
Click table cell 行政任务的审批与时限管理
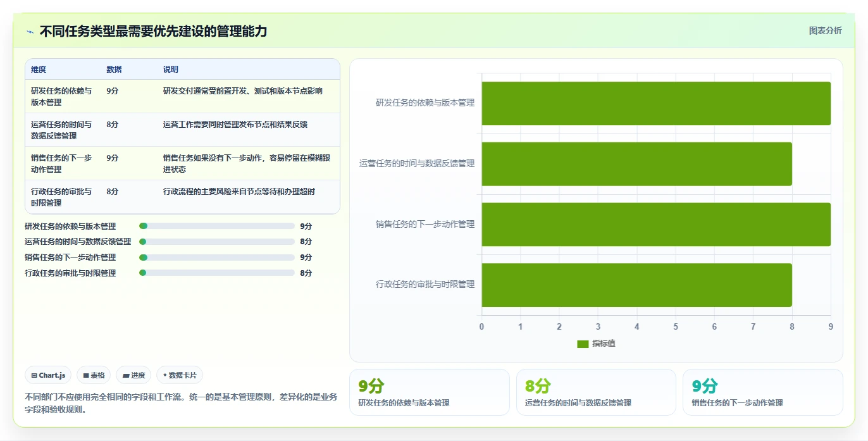pos(62,197)
